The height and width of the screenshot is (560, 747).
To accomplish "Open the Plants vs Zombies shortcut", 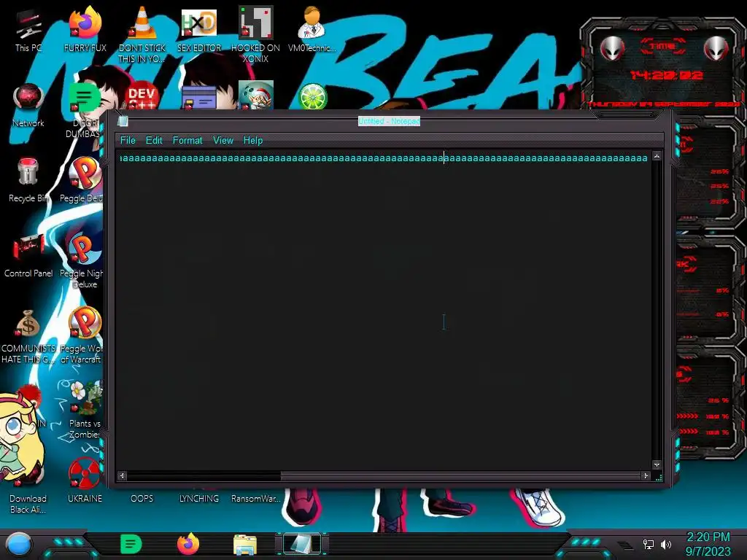I will (x=85, y=411).
